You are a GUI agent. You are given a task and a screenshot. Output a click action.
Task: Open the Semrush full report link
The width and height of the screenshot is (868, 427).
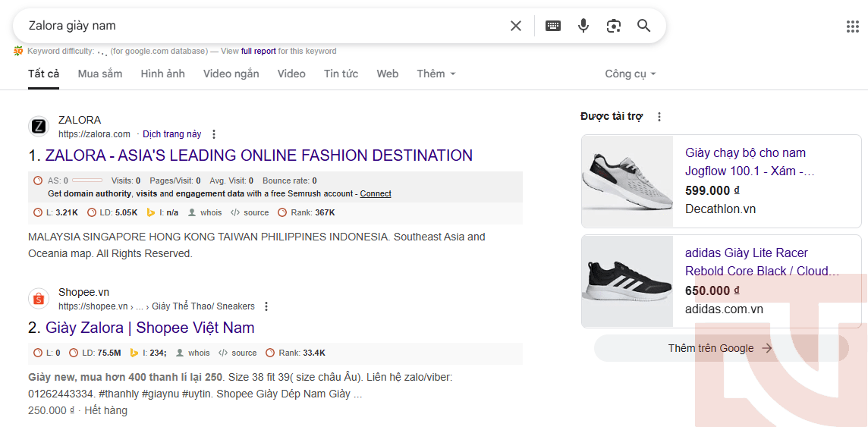(x=259, y=51)
